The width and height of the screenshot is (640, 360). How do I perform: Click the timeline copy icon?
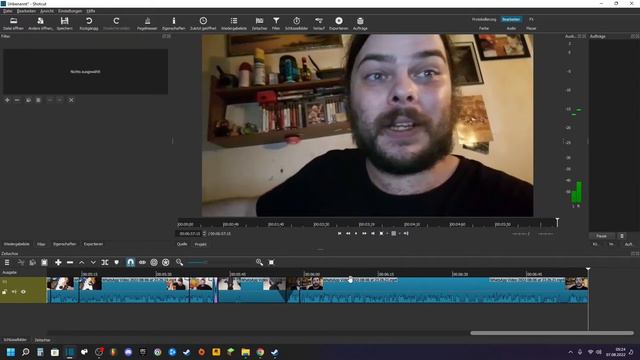pyautogui.click(x=33, y=262)
